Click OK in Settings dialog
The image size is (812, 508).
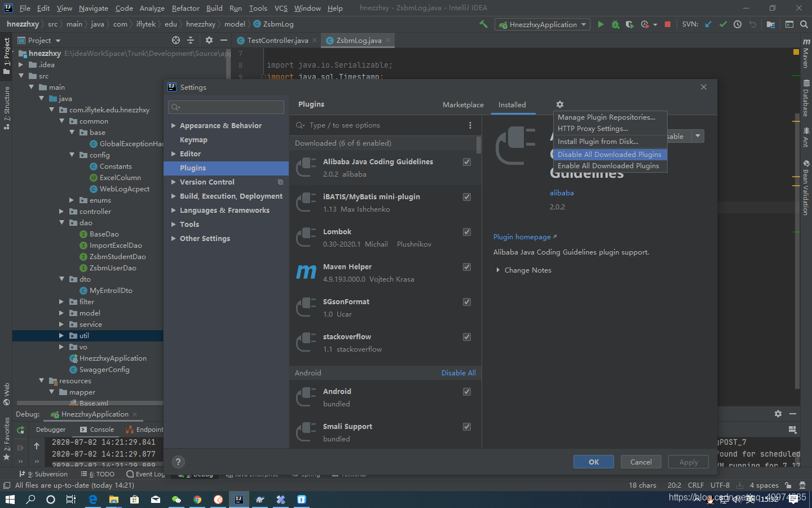point(594,462)
